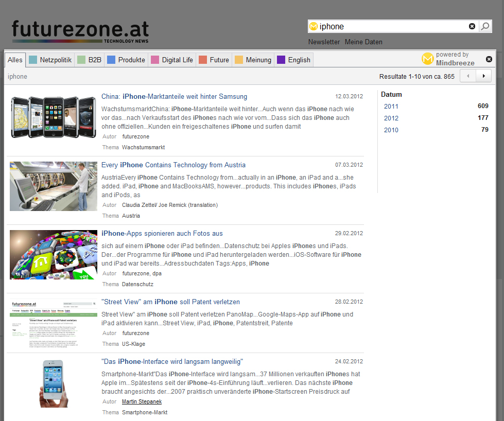Click the Datum filter heading

pyautogui.click(x=391, y=95)
